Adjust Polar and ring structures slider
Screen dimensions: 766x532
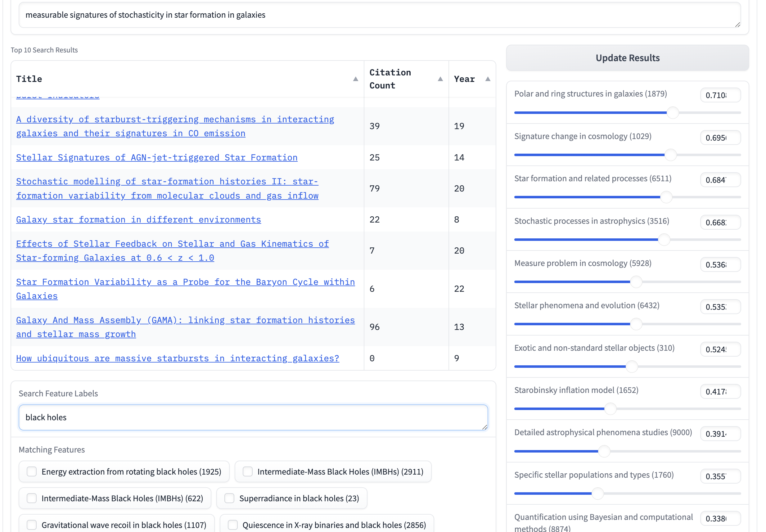pos(672,113)
